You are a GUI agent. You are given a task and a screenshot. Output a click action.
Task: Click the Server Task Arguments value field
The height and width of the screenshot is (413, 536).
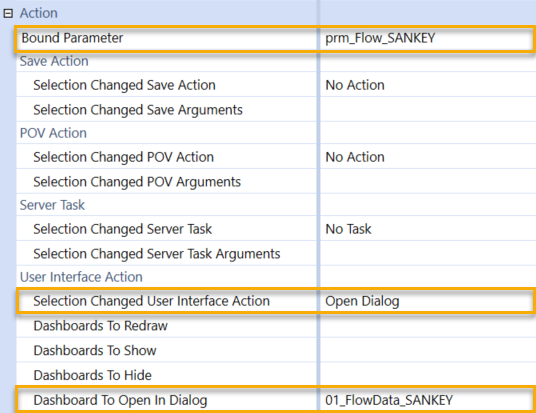pyautogui.click(x=428, y=254)
